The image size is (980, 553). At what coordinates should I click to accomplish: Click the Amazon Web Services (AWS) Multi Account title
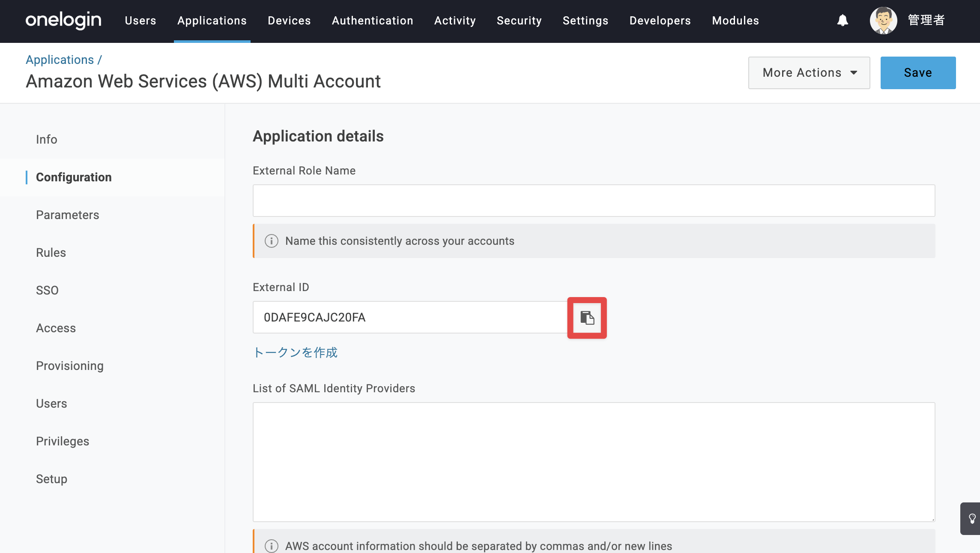pos(203,81)
